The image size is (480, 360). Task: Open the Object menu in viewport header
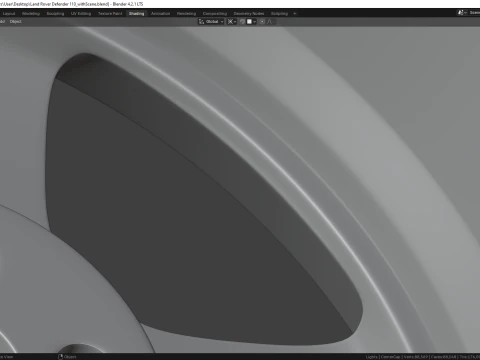[15, 22]
